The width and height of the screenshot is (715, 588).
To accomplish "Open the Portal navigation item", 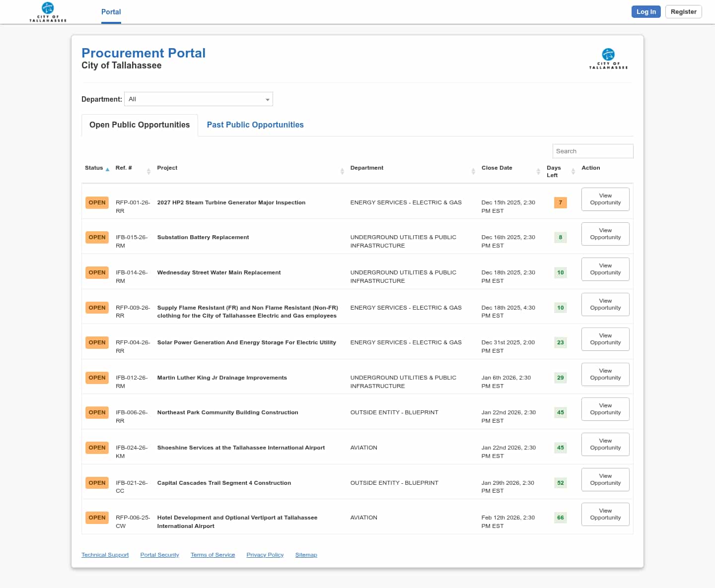I will coord(111,12).
